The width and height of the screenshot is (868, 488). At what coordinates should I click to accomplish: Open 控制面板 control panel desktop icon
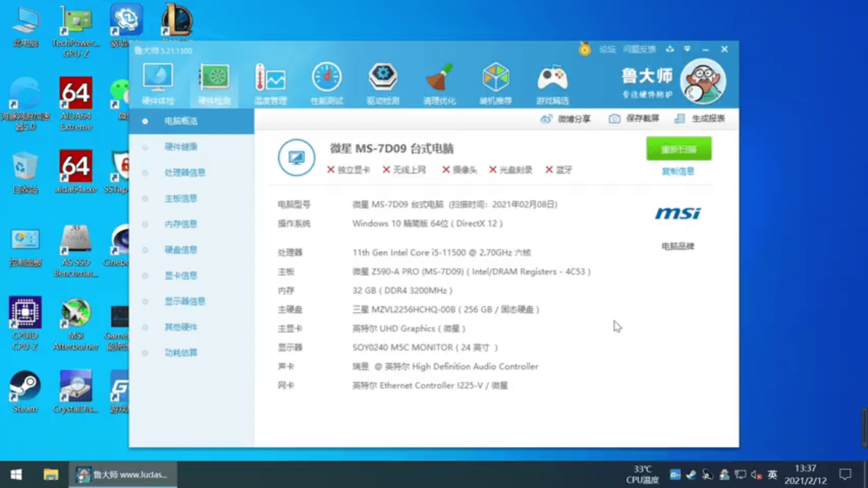25,248
